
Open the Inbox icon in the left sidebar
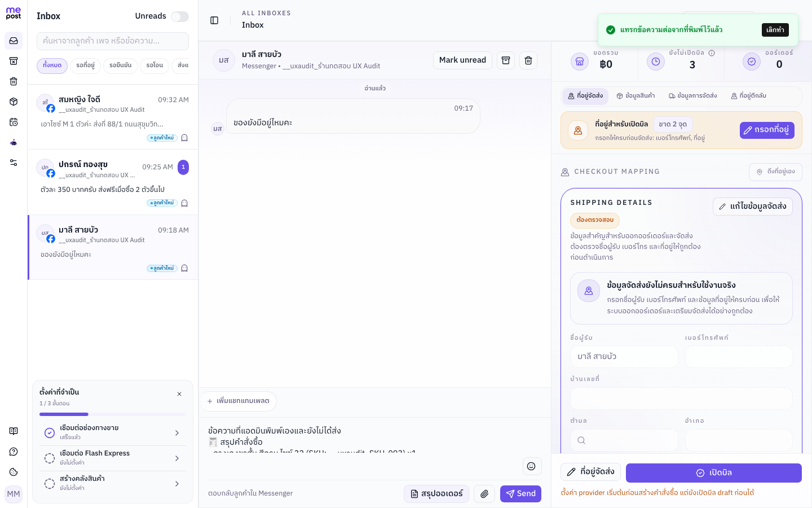coord(14,41)
